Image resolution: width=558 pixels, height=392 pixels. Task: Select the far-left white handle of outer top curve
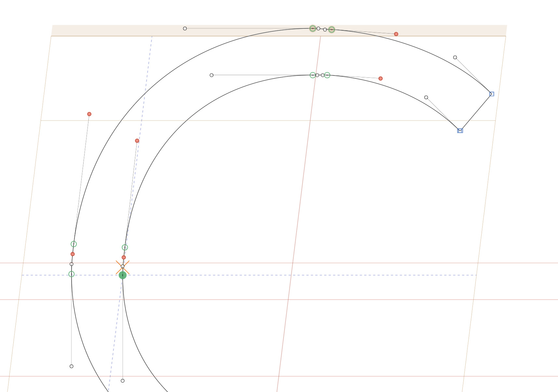click(x=185, y=29)
